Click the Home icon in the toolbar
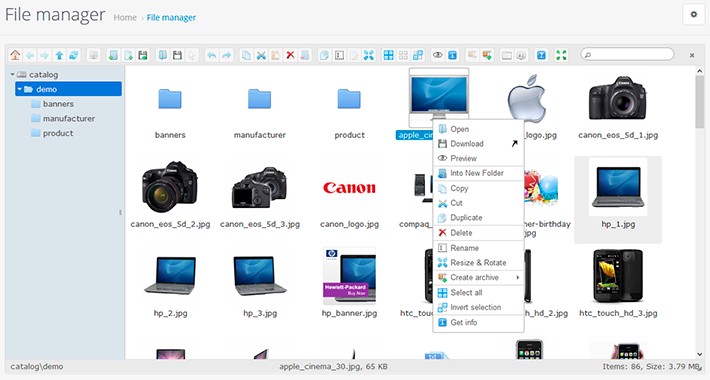Screen dimensions: 710x380 pos(15,55)
